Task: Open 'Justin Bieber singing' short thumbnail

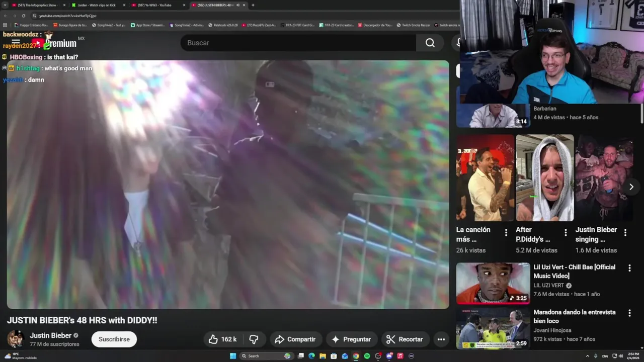Action: click(x=604, y=177)
